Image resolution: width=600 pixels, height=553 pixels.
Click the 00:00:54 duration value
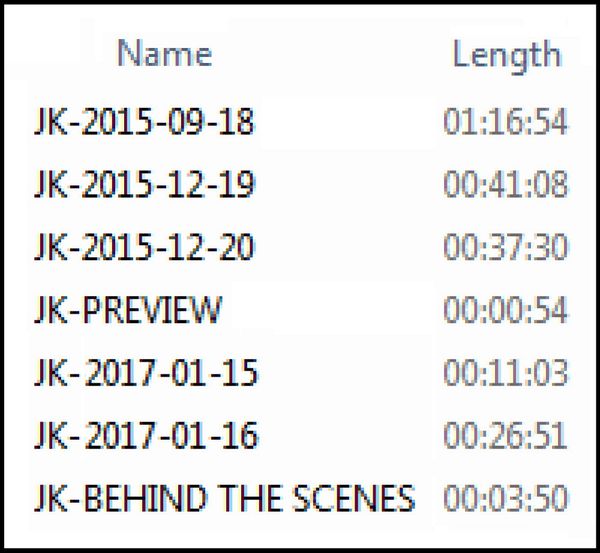point(505,310)
